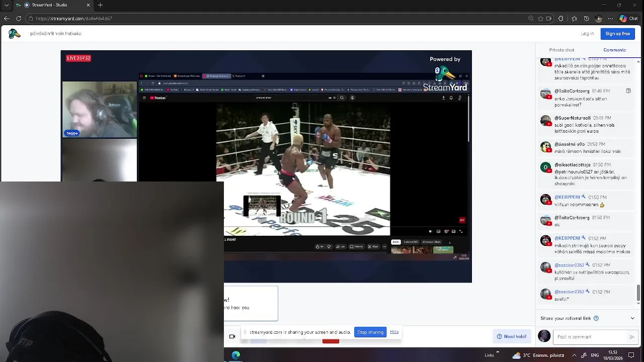
Task: Open the taskbar notification center icon
Action: point(631,355)
